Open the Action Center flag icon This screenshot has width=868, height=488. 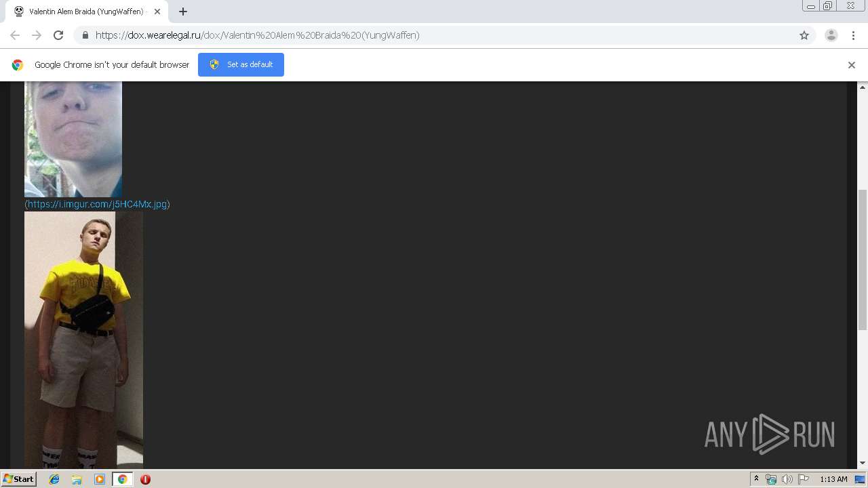tap(804, 479)
